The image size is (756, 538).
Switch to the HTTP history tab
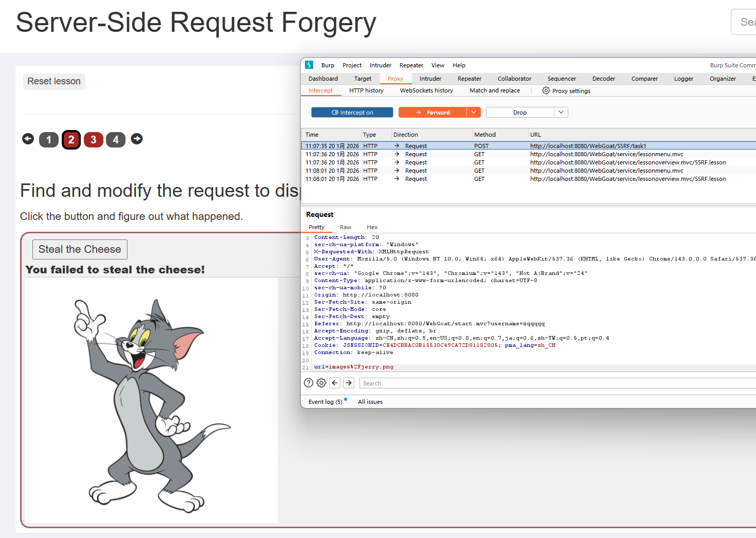point(366,90)
